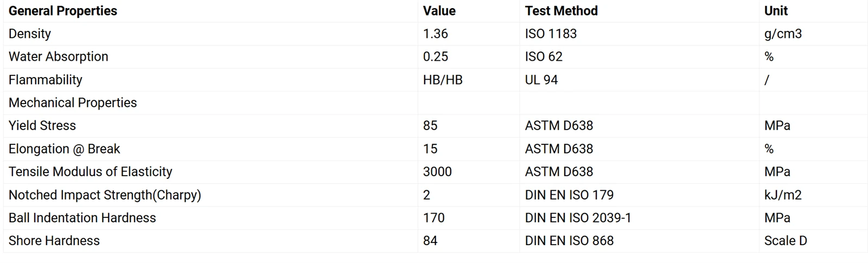The height and width of the screenshot is (263, 868).
Task: Select the Scale D unit cell
Action: click(x=786, y=241)
